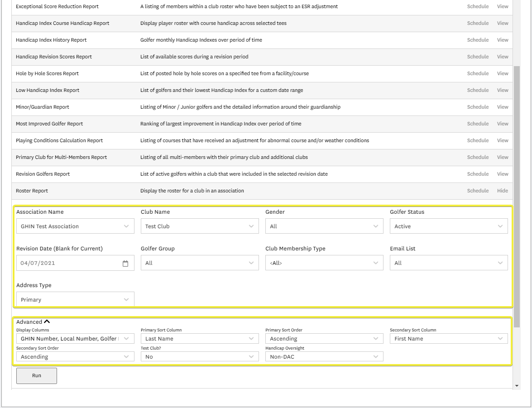This screenshot has width=532, height=408.
Task: Change Handicap Oversight dropdown value
Action: tap(324, 357)
